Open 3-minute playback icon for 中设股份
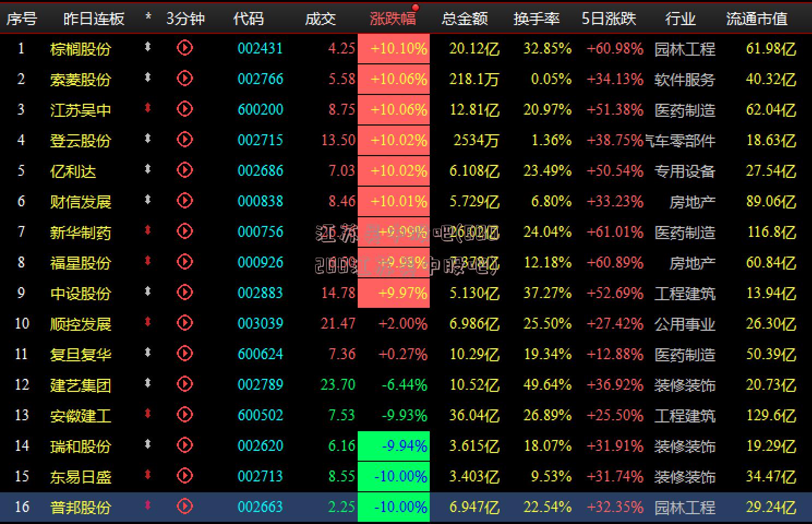This screenshot has width=812, height=524. point(185,293)
